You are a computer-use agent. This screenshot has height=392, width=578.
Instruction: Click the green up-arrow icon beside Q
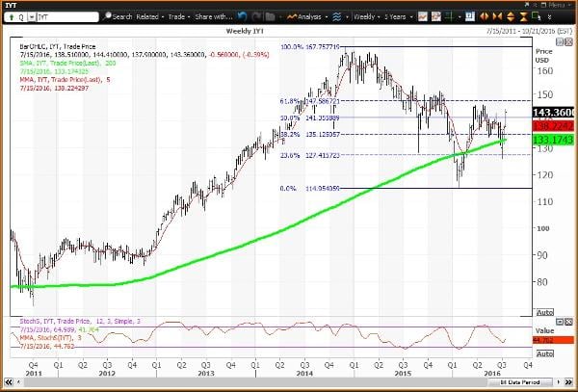click(x=11, y=17)
